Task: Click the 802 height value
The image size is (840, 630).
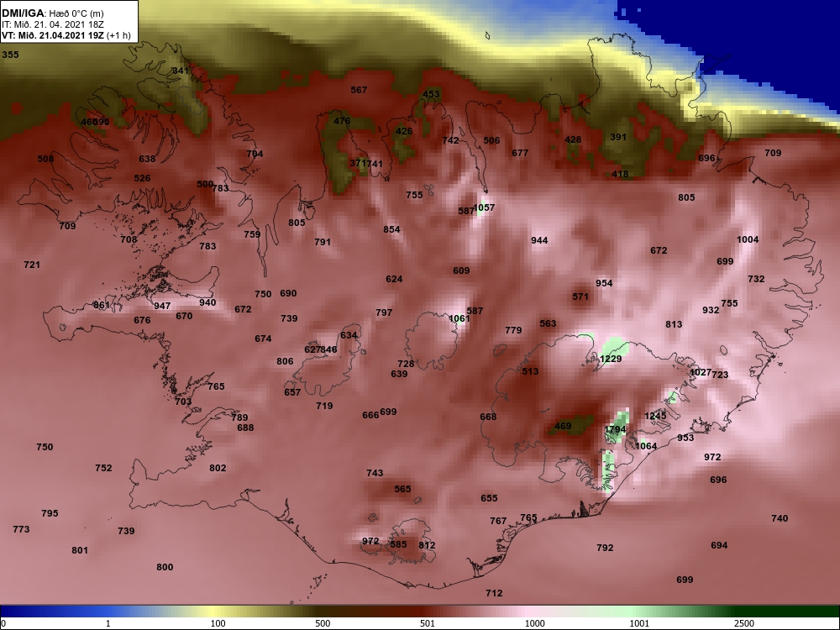Action: tap(218, 468)
